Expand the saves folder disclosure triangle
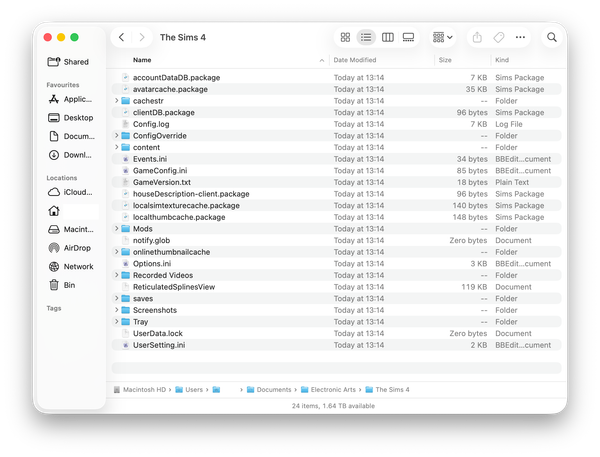Image resolution: width=600 pixels, height=457 pixels. (x=117, y=299)
